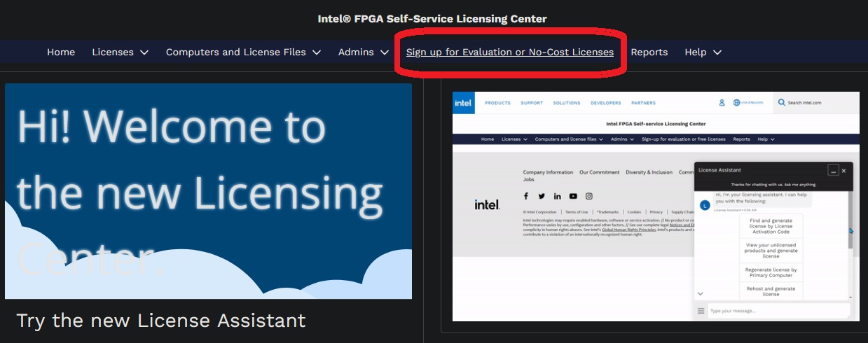The height and width of the screenshot is (343, 868).
Task: Expand the chevron next to Help
Action: pyautogui.click(x=717, y=52)
